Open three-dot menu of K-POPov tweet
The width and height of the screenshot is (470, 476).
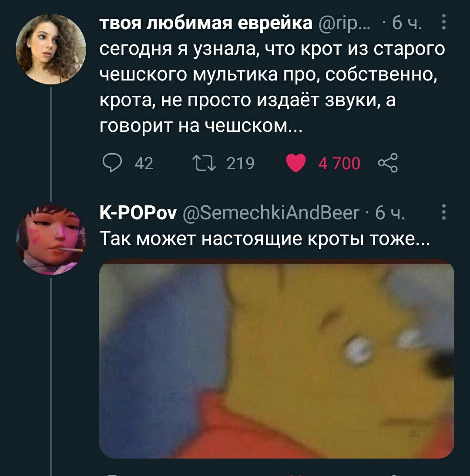coord(443,212)
